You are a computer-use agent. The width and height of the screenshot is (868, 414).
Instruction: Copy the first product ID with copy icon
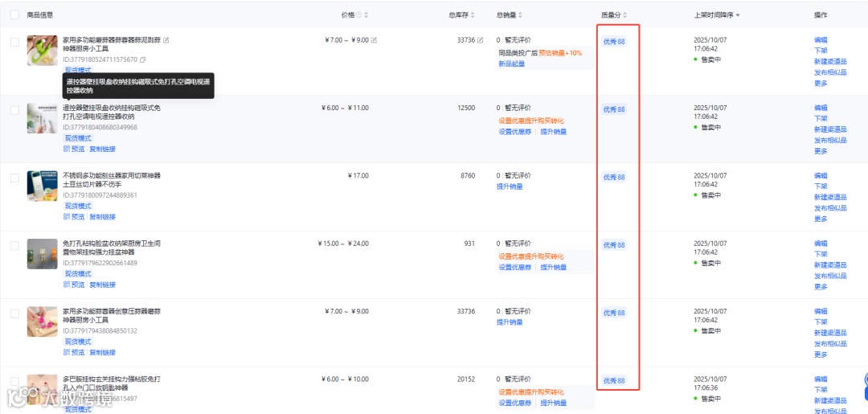142,59
